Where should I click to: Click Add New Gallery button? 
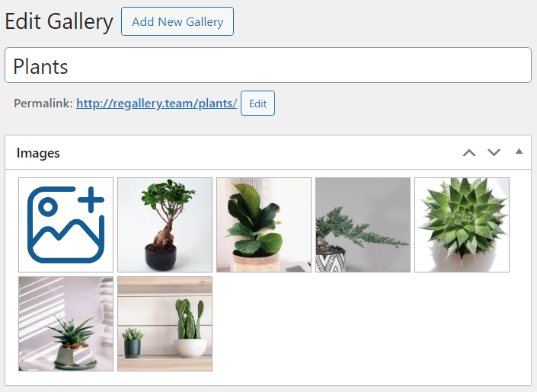tap(177, 21)
